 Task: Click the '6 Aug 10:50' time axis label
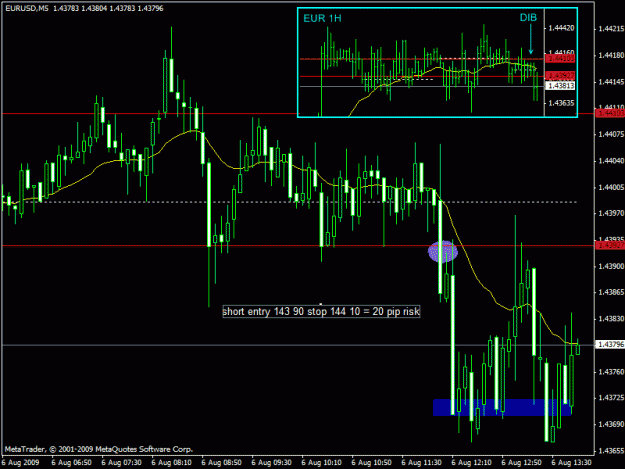point(371,463)
